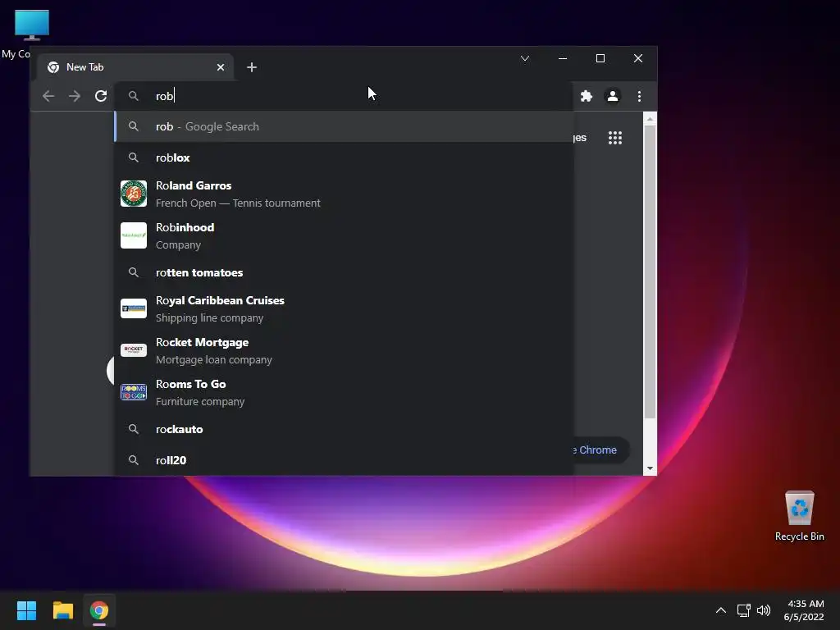This screenshot has height=630, width=840.
Task: Click the search icon beside roblox
Action: [134, 157]
